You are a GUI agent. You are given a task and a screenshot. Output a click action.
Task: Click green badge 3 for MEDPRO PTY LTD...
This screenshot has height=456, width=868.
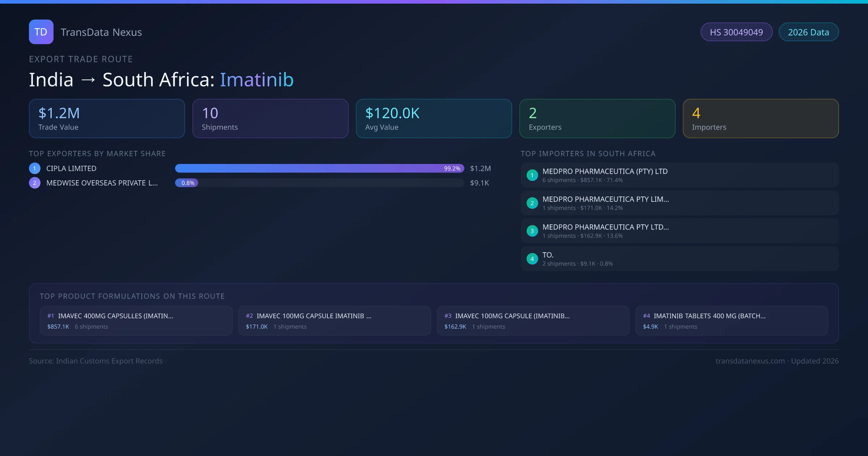532,231
